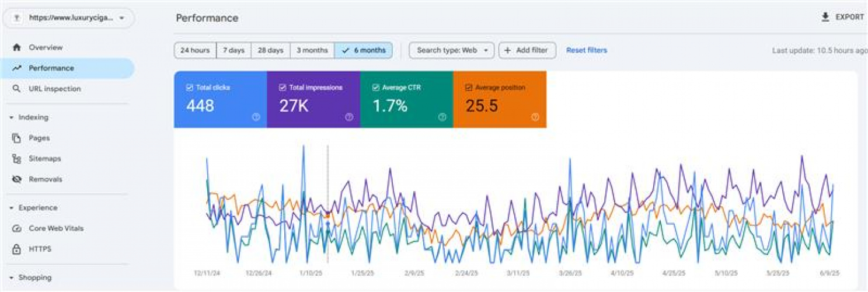Toggle the Total impressions checkbox
The width and height of the screenshot is (868, 292).
(x=283, y=88)
